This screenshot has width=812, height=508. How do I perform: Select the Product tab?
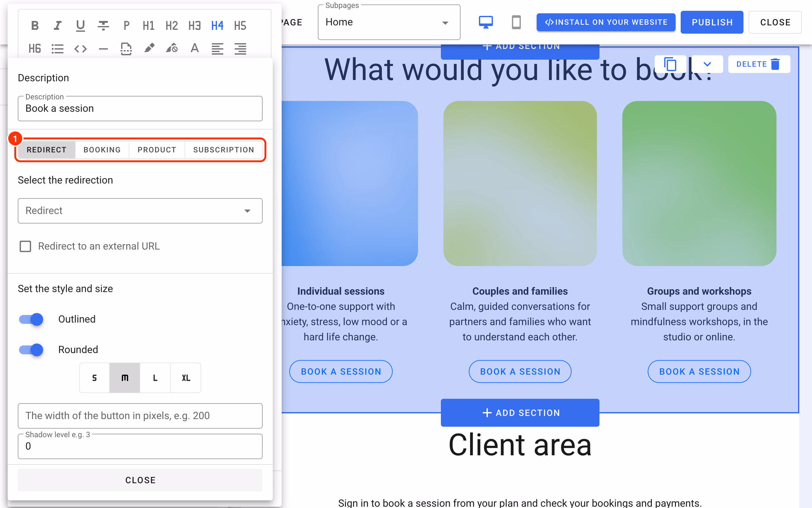coord(157,150)
